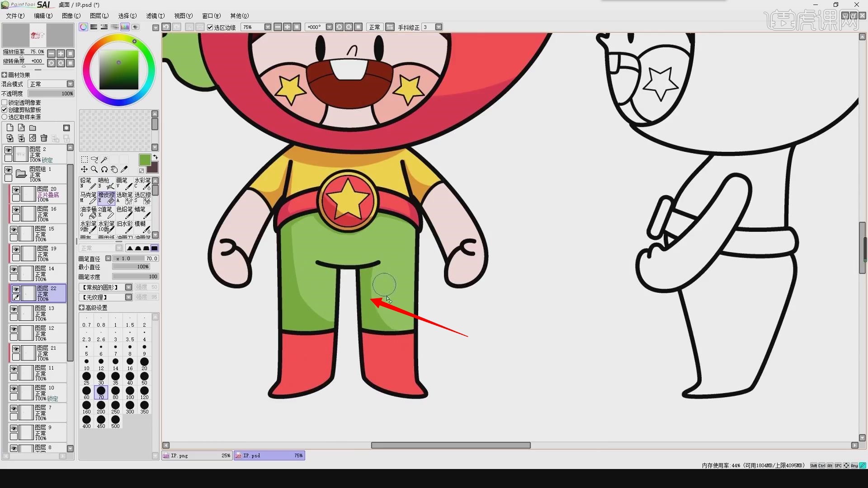Create a new linework layer
Viewport: 868px width, 488px height.
21,128
